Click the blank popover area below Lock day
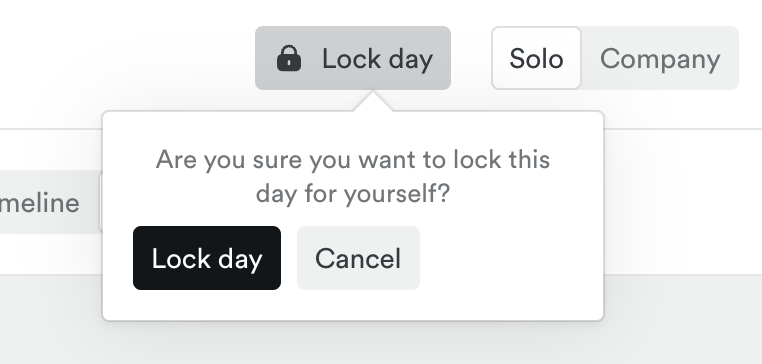Image resolution: width=762 pixels, height=364 pixels. coord(207,305)
